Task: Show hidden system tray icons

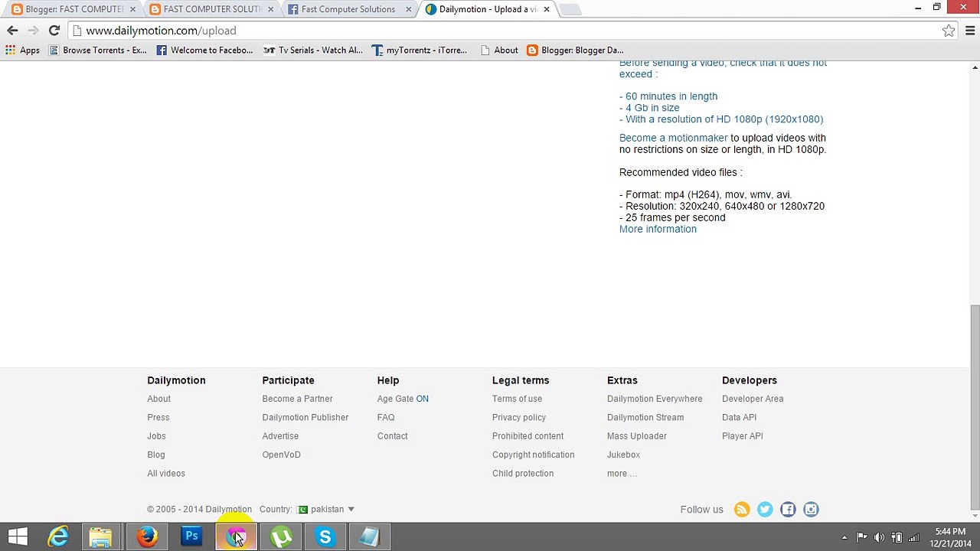Action: coord(844,537)
